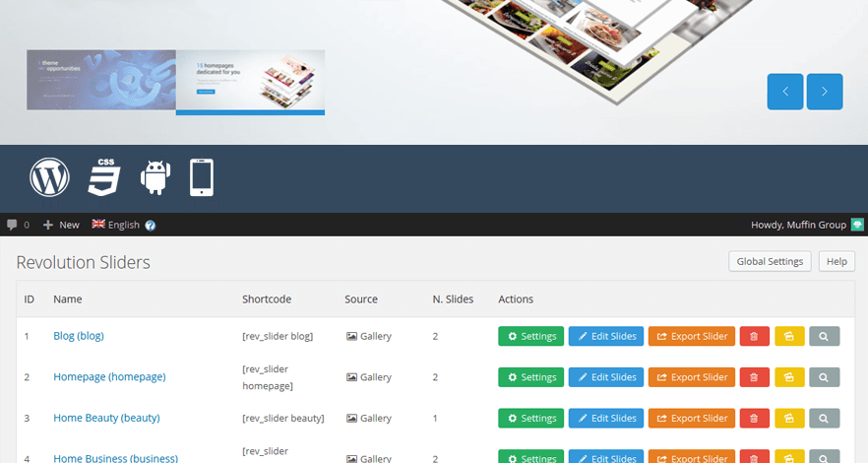
Task: Open the Howdy, Muffin Group account menu
Action: (798, 225)
